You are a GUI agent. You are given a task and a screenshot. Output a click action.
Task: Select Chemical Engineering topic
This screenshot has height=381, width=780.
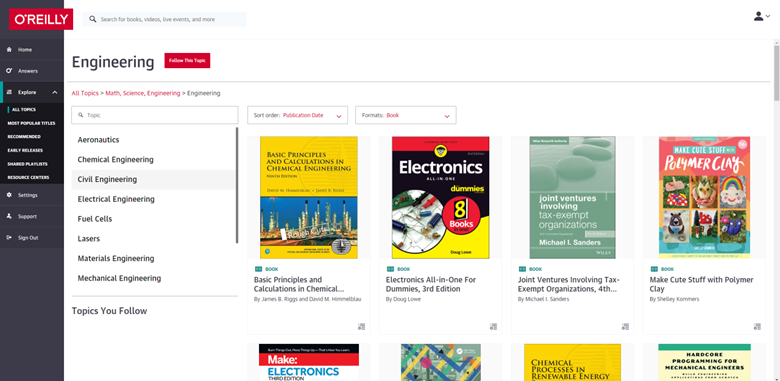click(115, 160)
